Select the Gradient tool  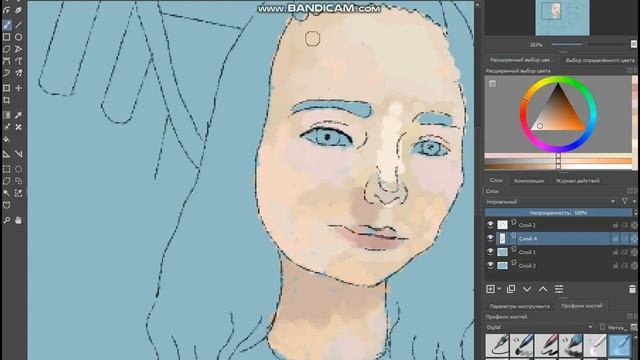[7, 116]
